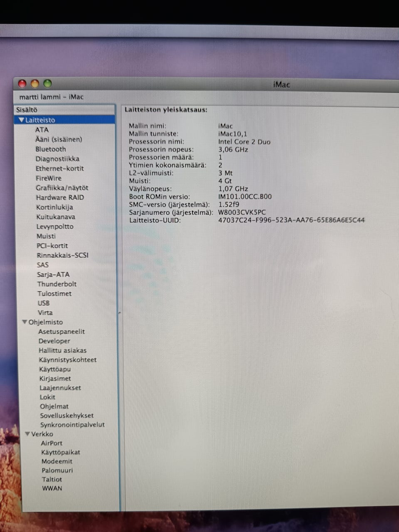Click Intel Core 2 Duo value
The width and height of the screenshot is (399, 532).
pyautogui.click(x=244, y=142)
